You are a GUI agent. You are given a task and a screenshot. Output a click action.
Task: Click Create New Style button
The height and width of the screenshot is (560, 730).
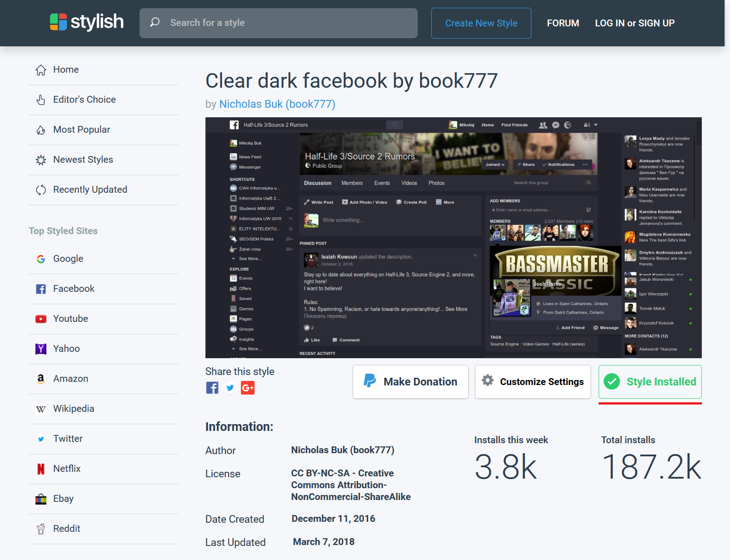pos(481,23)
